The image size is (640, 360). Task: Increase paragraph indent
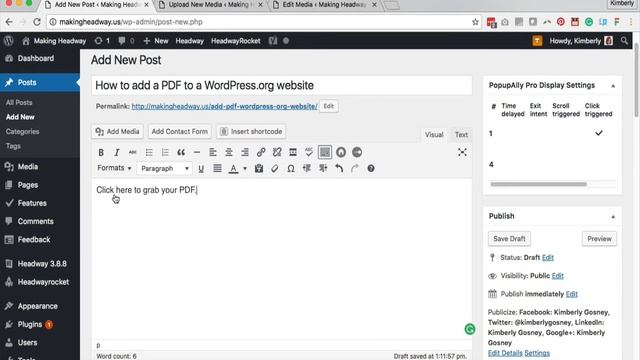tap(323, 169)
